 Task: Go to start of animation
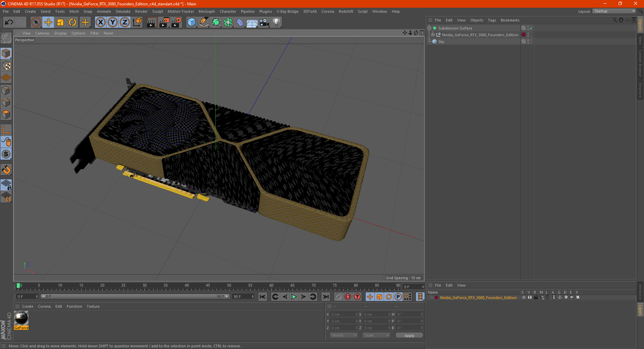(263, 297)
